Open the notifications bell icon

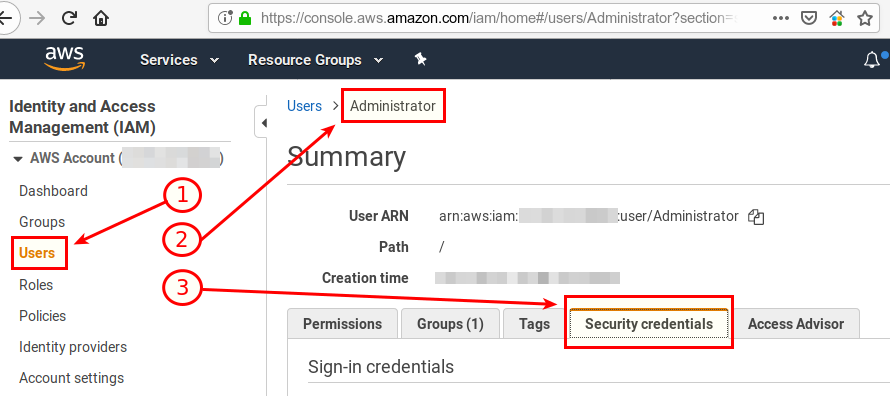[872, 60]
